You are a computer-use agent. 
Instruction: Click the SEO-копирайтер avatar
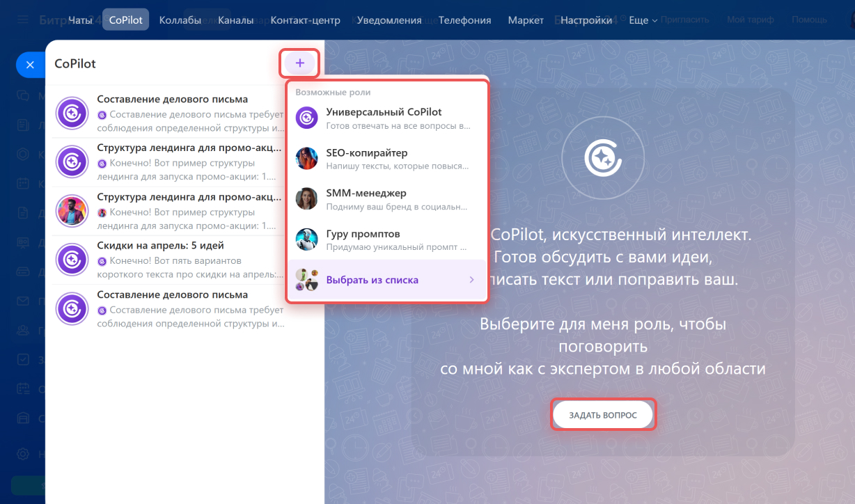[307, 159]
